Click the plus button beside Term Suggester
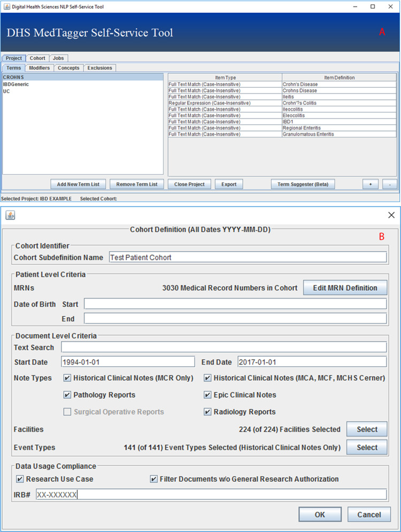The width and height of the screenshot is (401, 532). point(370,184)
